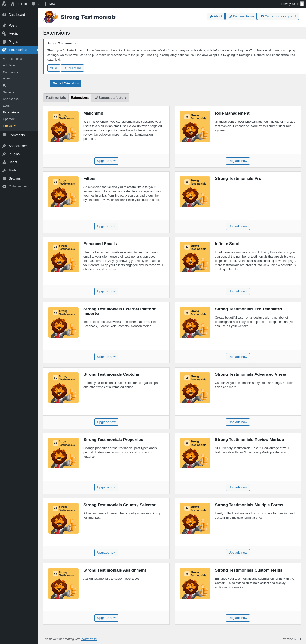
Task: Click external link icon on Suggest a feature
Action: point(96,97)
